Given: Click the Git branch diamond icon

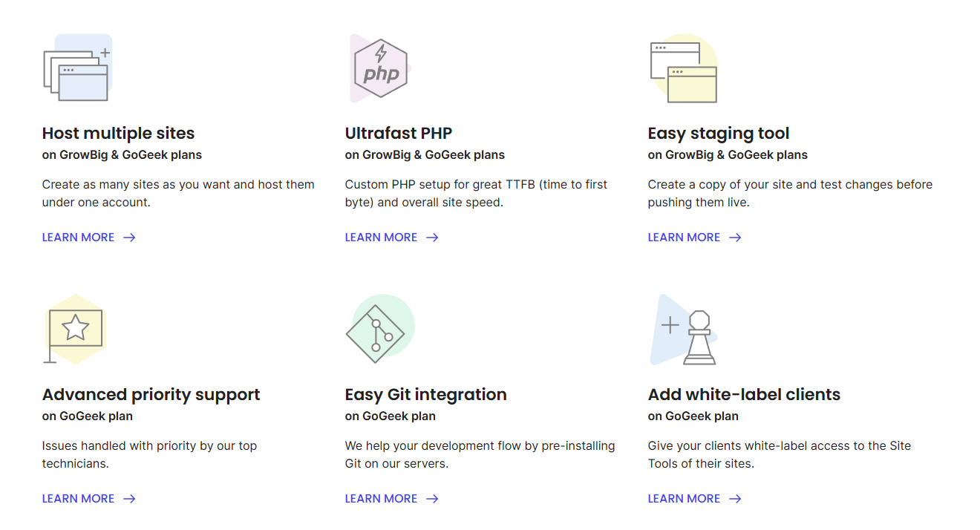Looking at the screenshot, I should click(x=376, y=333).
